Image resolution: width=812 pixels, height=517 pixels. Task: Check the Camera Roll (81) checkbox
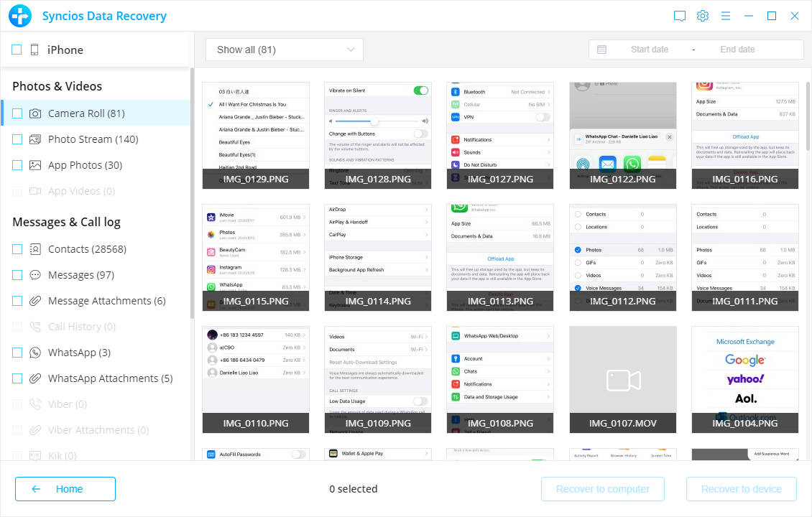pyautogui.click(x=17, y=113)
